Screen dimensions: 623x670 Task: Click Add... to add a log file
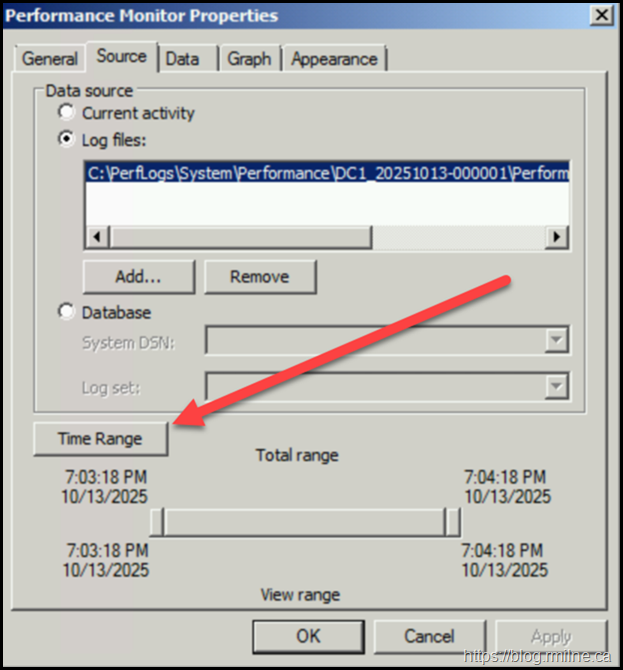[138, 276]
